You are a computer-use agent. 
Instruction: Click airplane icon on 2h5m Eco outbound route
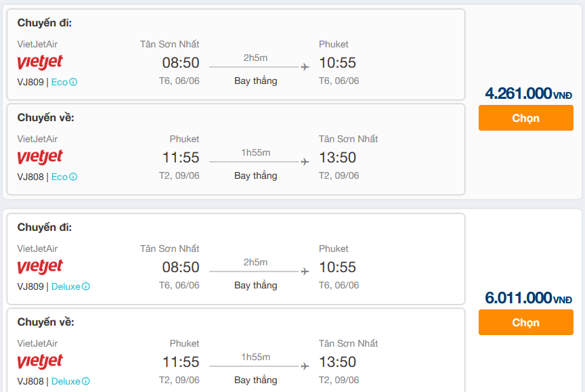click(x=305, y=67)
